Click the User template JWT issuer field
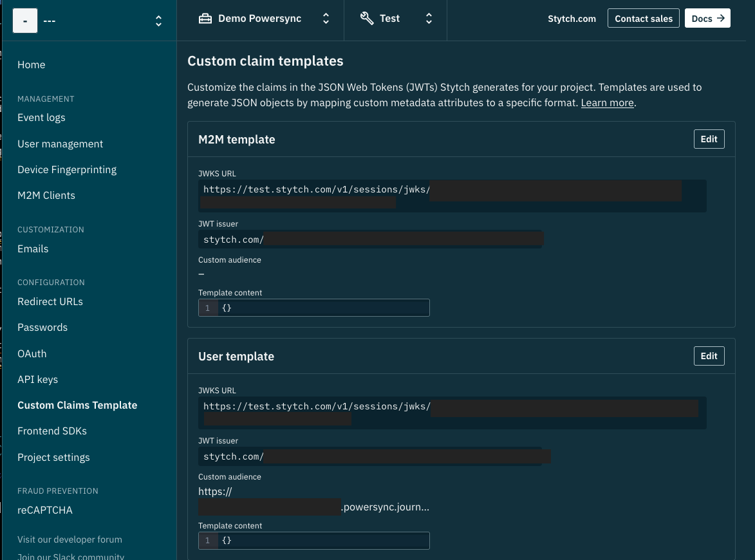Image resolution: width=755 pixels, height=560 pixels. [370, 456]
